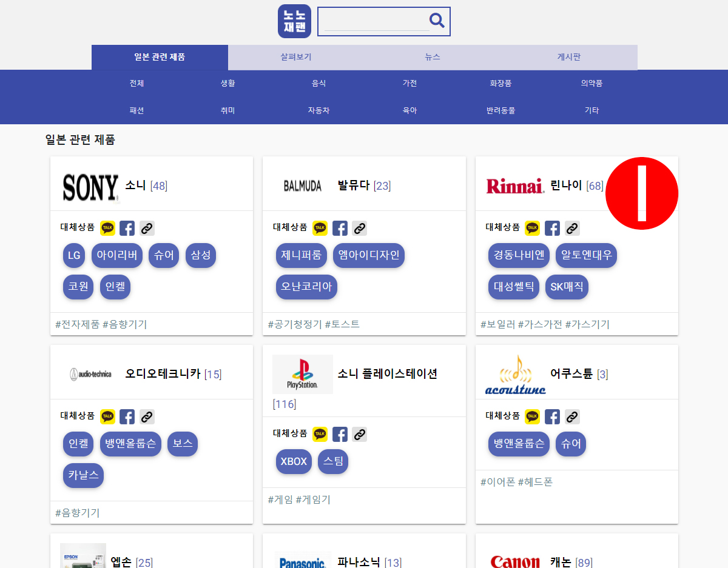Share 오디오테크니카 card on Facebook
The height and width of the screenshot is (568, 728).
click(127, 416)
